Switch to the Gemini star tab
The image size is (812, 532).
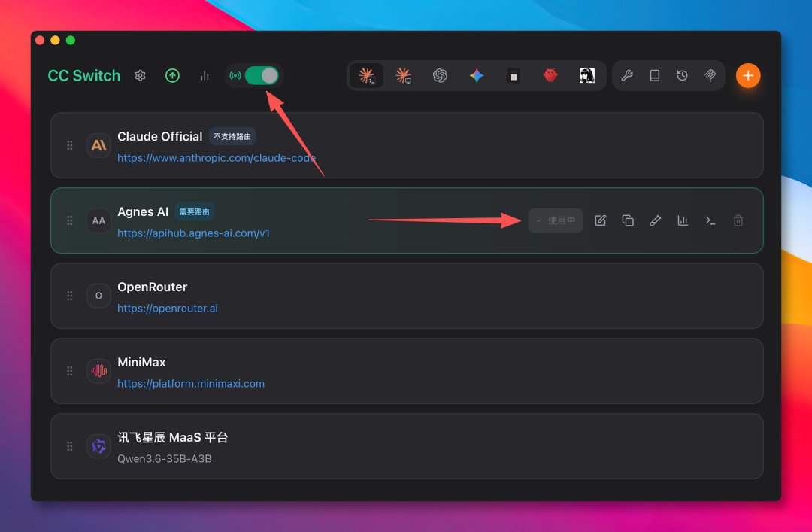coord(477,76)
